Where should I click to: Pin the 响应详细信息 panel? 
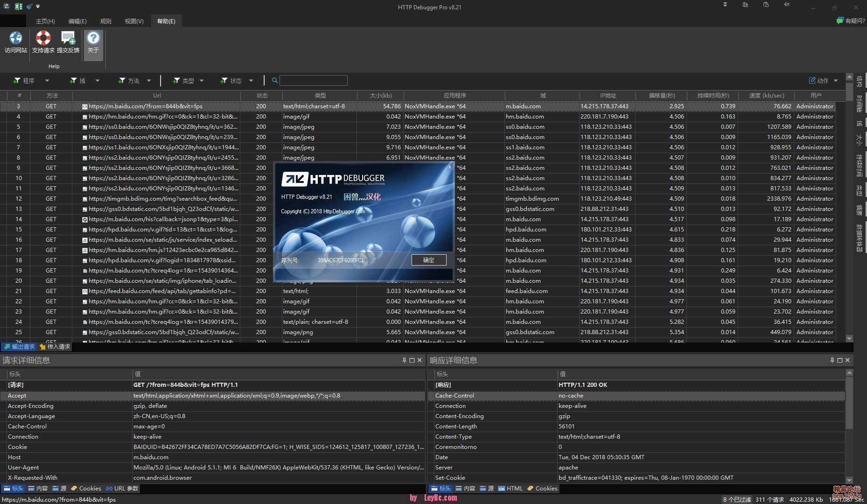point(832,360)
